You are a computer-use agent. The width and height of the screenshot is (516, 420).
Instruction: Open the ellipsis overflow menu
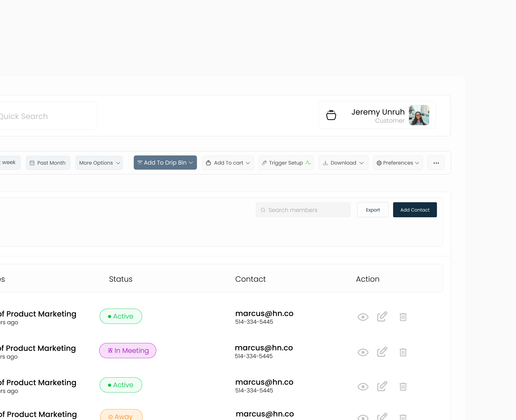(x=436, y=163)
